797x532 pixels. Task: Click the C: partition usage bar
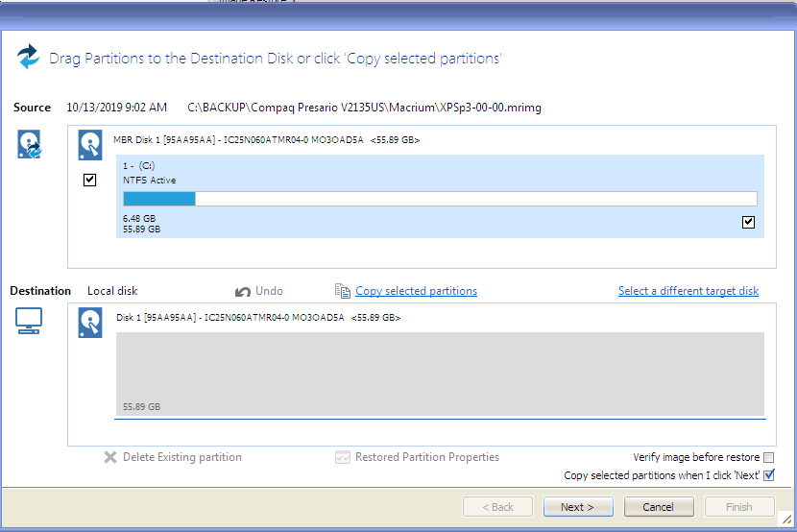[440, 199]
